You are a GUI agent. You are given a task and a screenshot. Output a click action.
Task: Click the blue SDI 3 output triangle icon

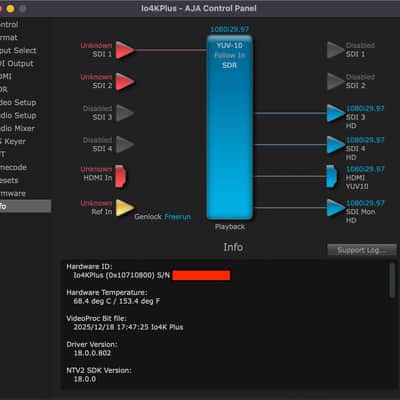[336, 113]
